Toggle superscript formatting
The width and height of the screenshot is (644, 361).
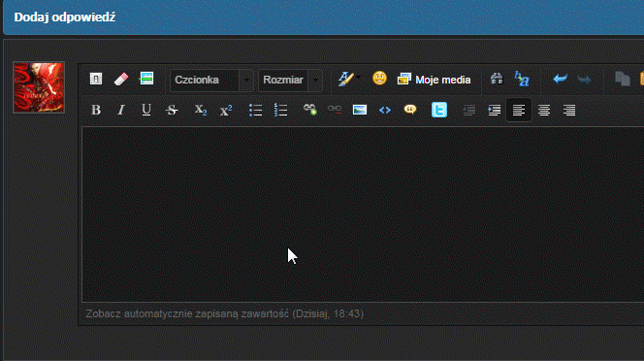[226, 111]
